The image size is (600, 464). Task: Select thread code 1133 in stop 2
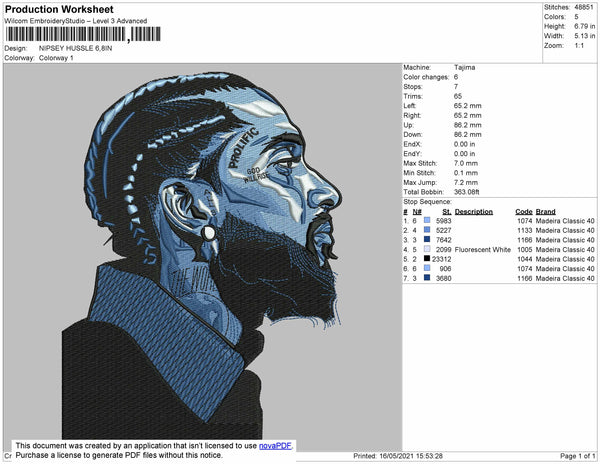pyautogui.click(x=525, y=230)
